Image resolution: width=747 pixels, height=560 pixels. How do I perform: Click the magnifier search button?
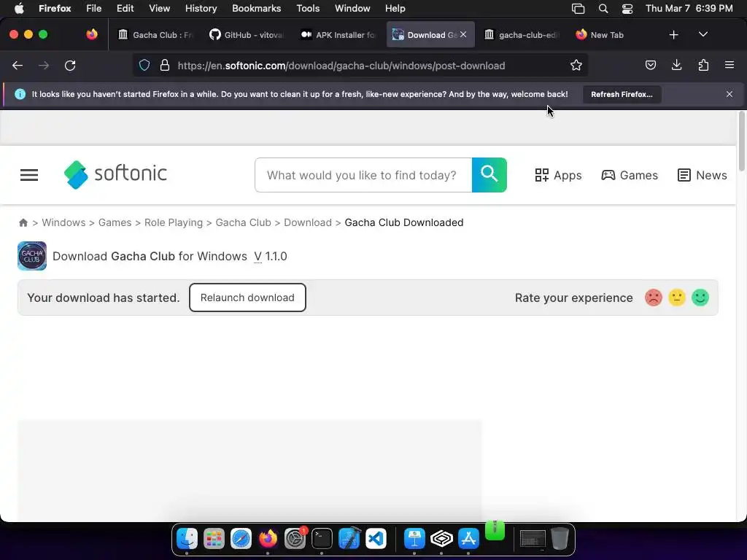pos(489,175)
